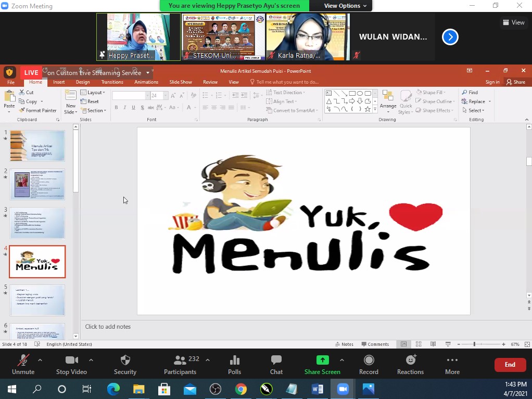The height and width of the screenshot is (399, 532).
Task: Open the View Options dropdown
Action: 345,6
